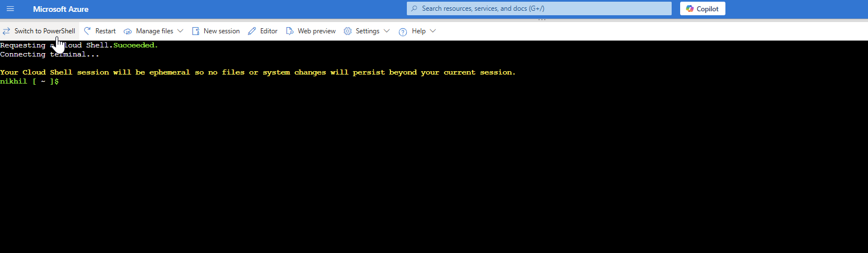
Task: Click the Help question mark icon
Action: pos(403,32)
